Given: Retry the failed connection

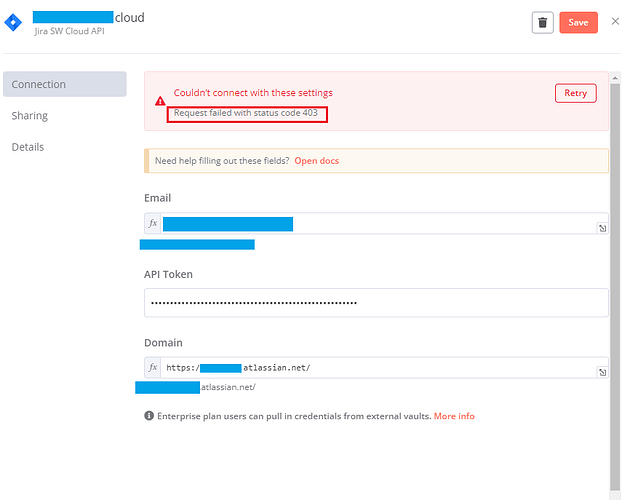Looking at the screenshot, I should point(576,93).
